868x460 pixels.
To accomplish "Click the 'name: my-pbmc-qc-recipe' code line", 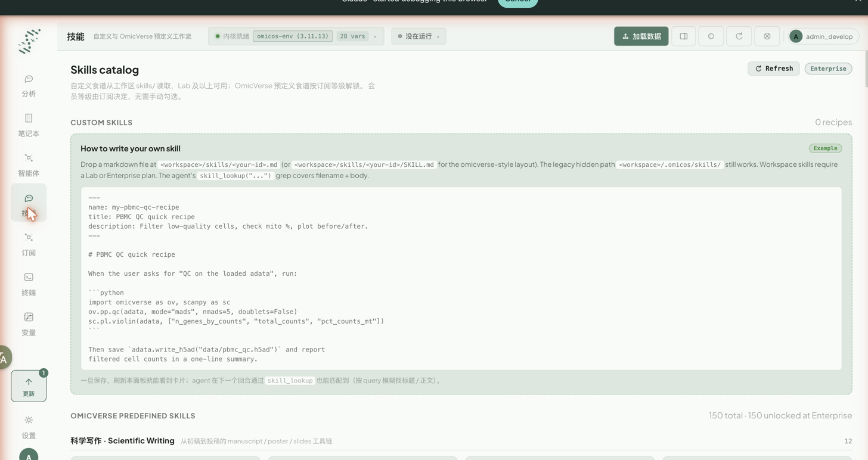I will point(134,207).
